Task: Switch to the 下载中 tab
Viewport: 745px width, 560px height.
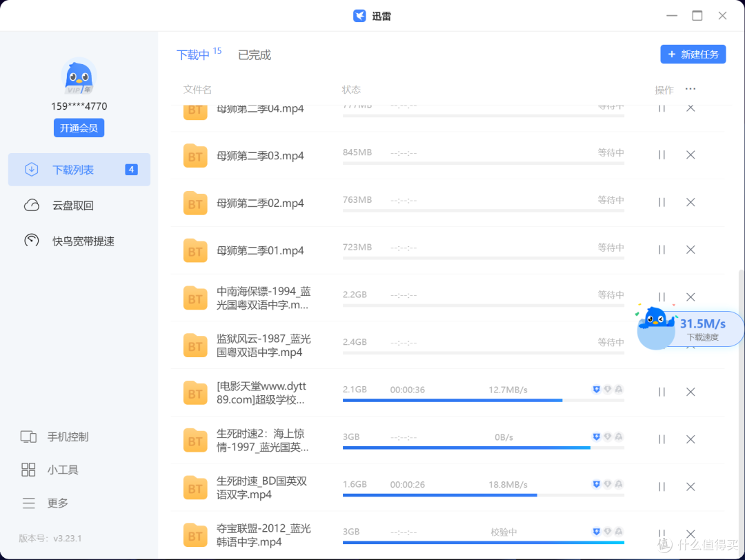Action: (x=193, y=55)
